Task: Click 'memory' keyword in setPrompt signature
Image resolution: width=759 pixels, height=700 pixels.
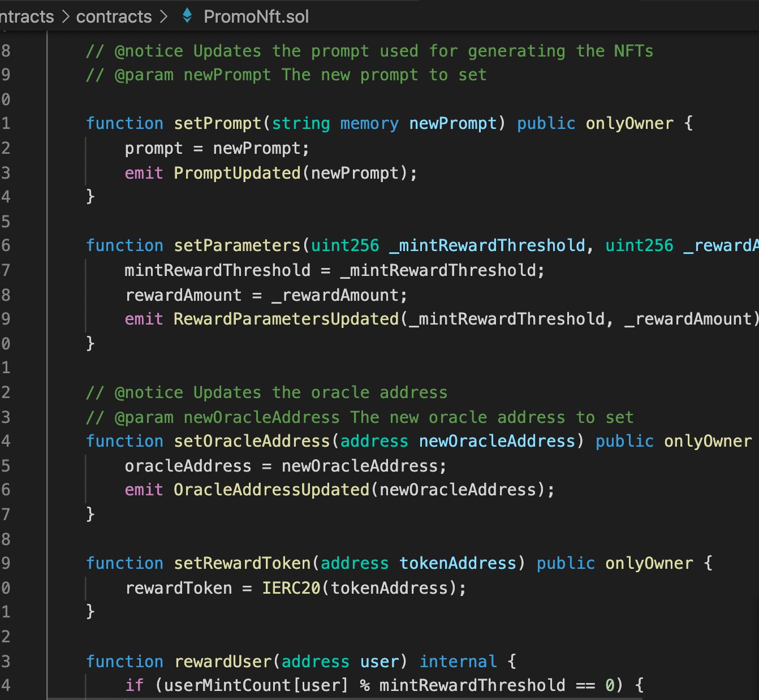Action: tap(369, 123)
